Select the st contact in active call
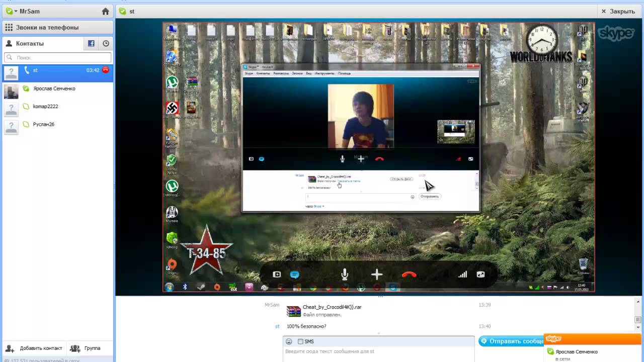The height and width of the screenshot is (362, 644). tap(57, 72)
